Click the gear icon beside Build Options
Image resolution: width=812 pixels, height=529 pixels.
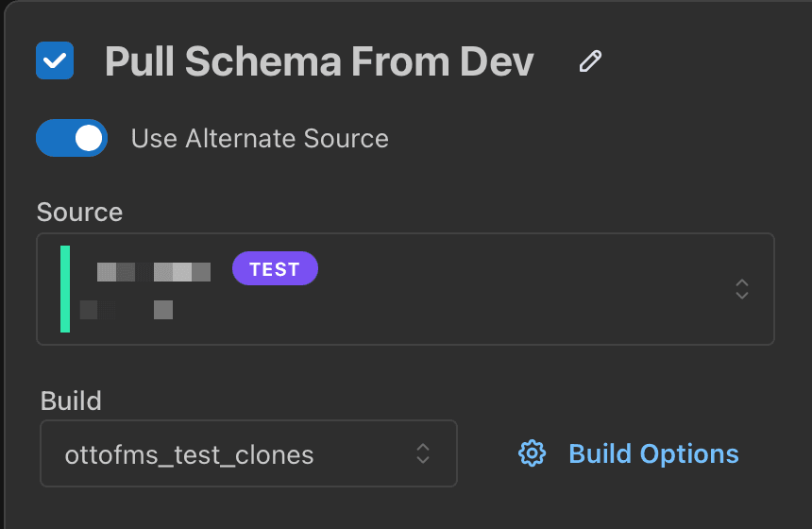pos(533,453)
